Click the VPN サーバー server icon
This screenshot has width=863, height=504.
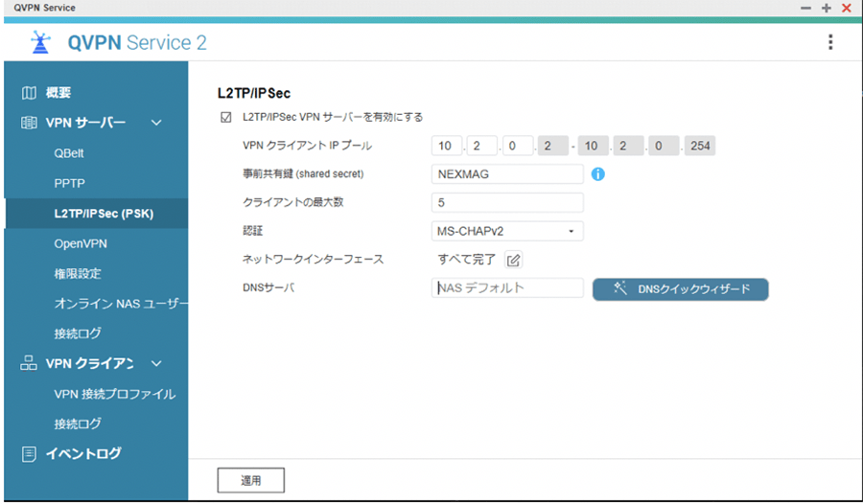click(29, 123)
